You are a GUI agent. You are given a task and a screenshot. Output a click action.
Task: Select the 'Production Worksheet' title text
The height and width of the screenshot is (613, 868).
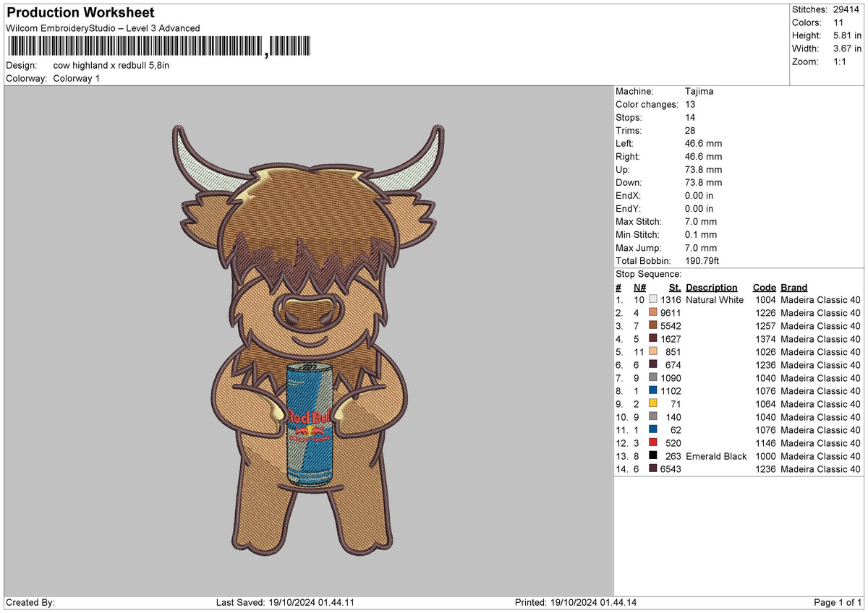pyautogui.click(x=80, y=13)
